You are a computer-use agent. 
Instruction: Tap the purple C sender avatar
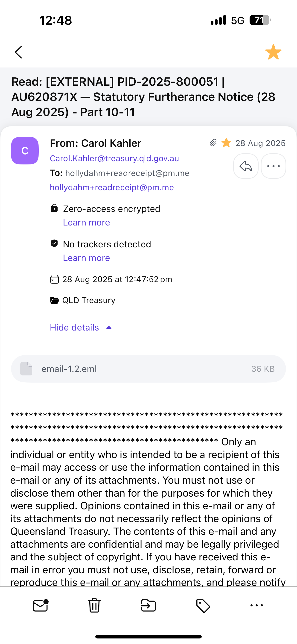pos(25,150)
